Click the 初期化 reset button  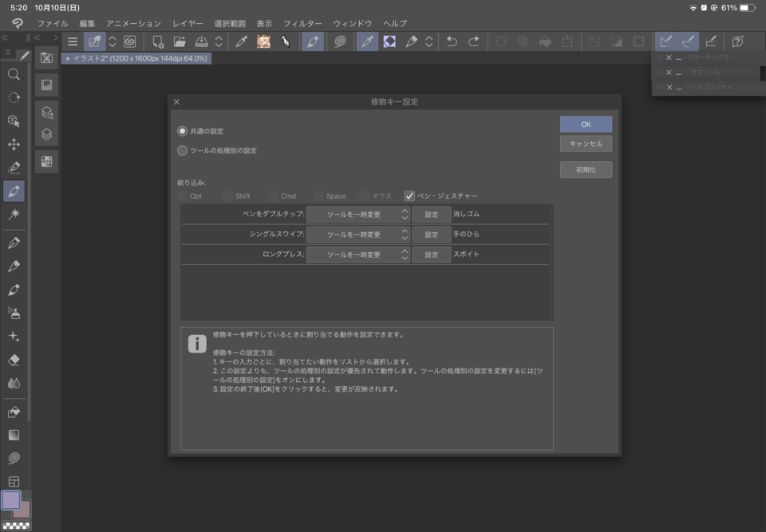586,170
